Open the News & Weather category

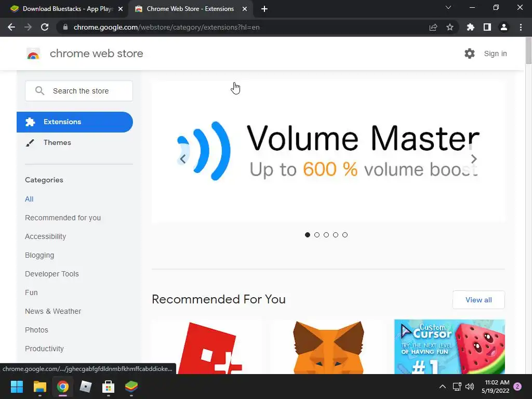click(x=53, y=311)
